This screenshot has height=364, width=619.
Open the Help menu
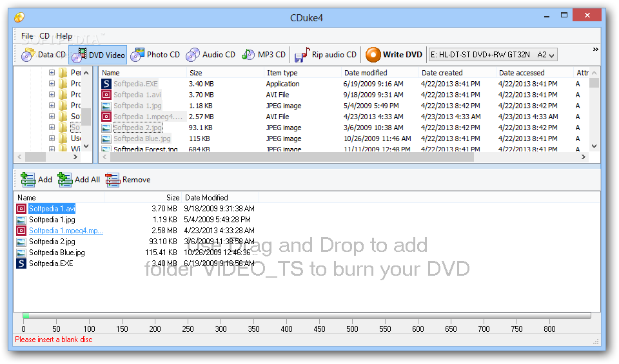click(64, 36)
